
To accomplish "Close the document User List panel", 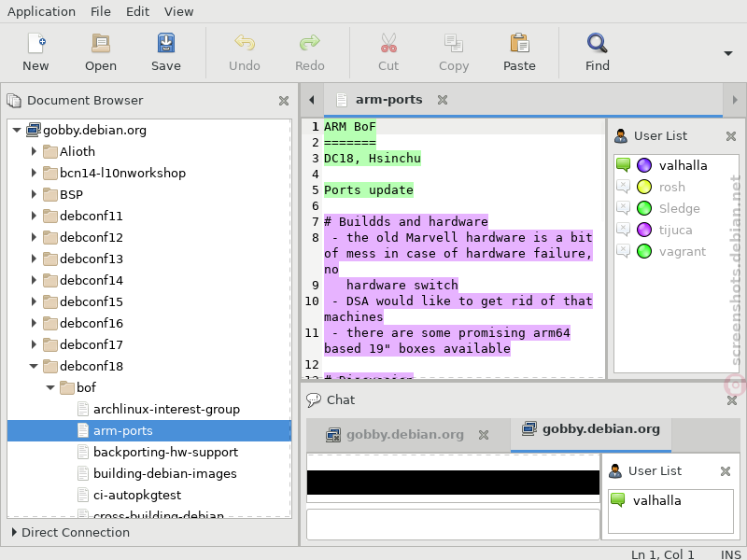I will coord(731,136).
